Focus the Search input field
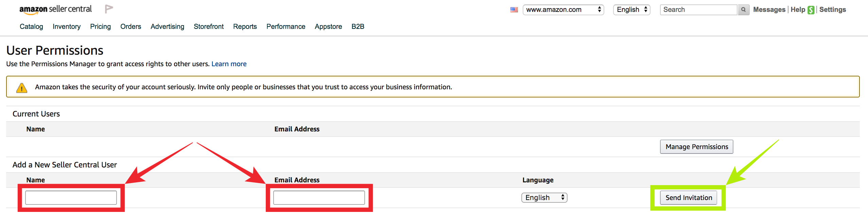The image size is (868, 216). coord(698,10)
